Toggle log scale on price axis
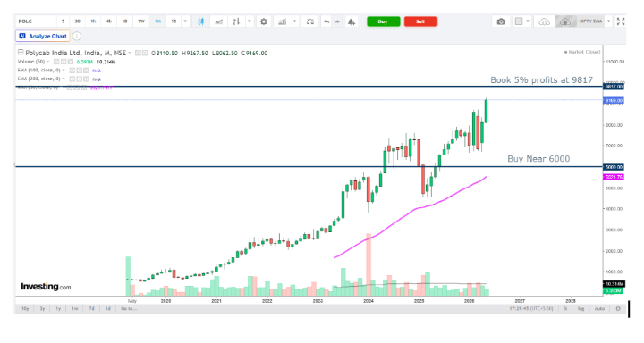The width and height of the screenshot is (644, 343). [x=581, y=308]
